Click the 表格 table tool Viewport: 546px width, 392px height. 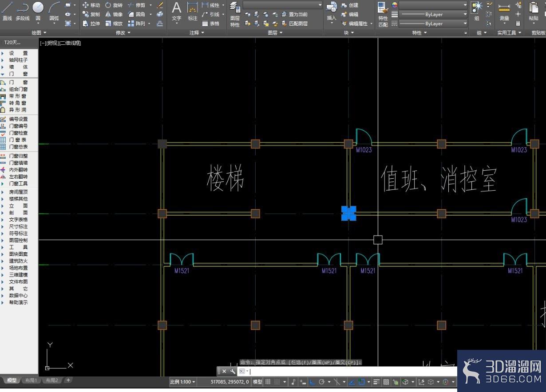(211, 24)
